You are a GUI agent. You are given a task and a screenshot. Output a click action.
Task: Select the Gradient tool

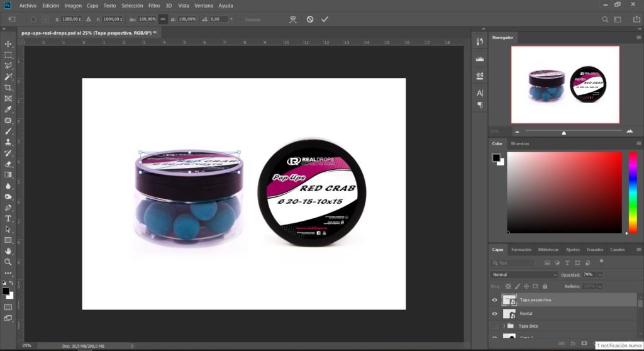[x=8, y=175]
